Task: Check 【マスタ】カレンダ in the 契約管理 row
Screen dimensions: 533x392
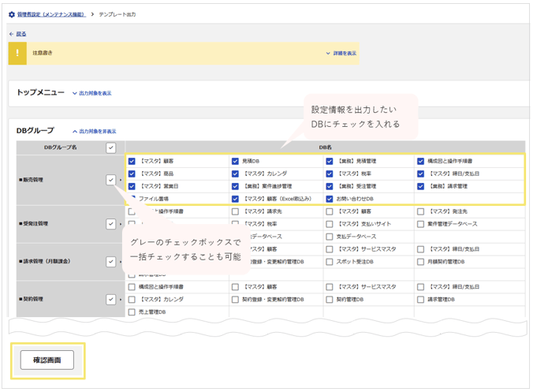Action: (x=132, y=300)
